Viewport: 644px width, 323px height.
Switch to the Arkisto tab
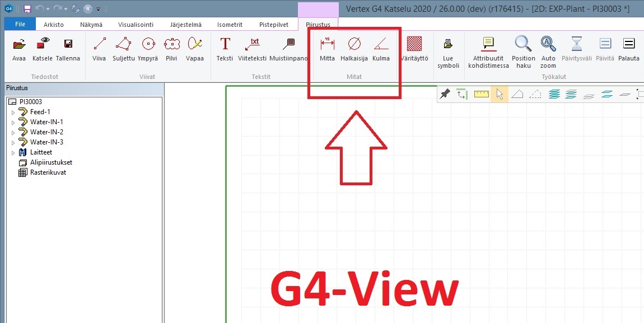[x=53, y=25]
